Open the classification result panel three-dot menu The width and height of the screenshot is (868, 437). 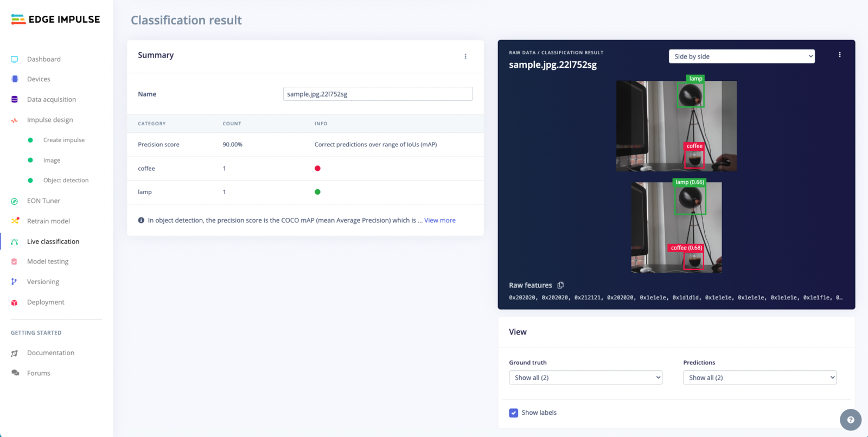click(x=840, y=55)
